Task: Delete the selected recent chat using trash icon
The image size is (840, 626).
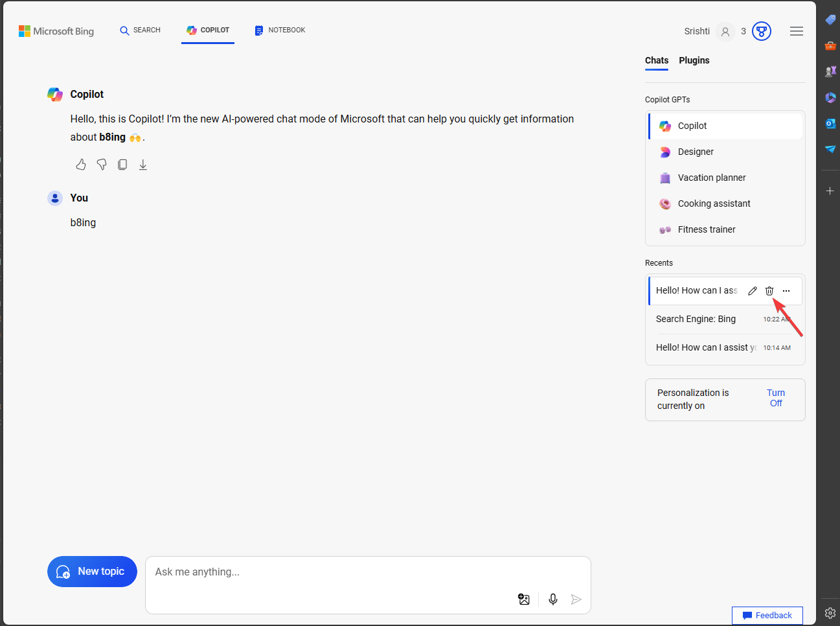Action: pos(769,291)
